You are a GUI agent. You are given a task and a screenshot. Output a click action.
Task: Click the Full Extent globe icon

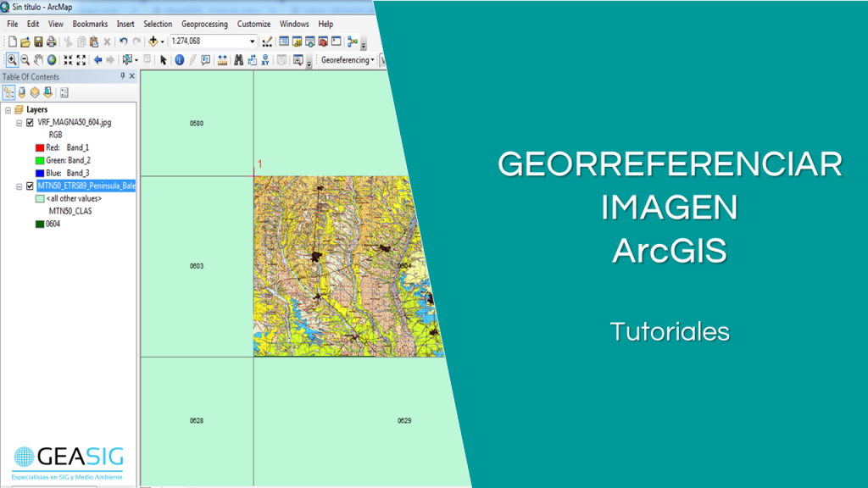point(52,59)
